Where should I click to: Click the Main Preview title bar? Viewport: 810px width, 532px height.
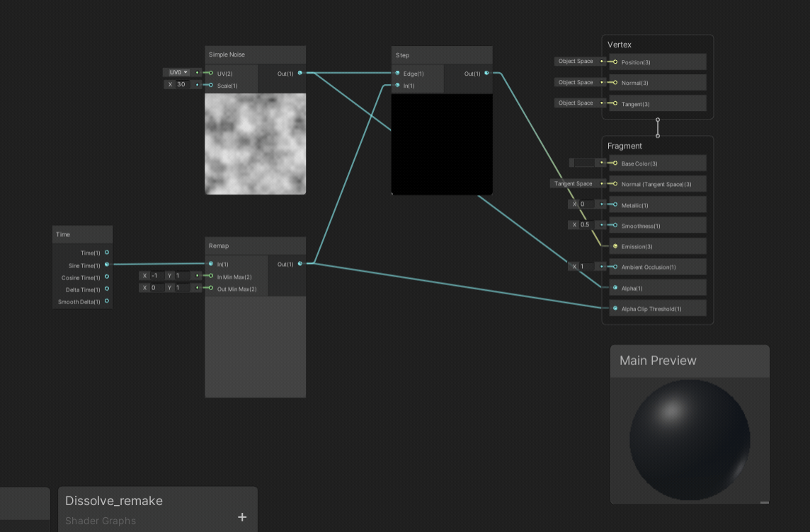point(690,361)
